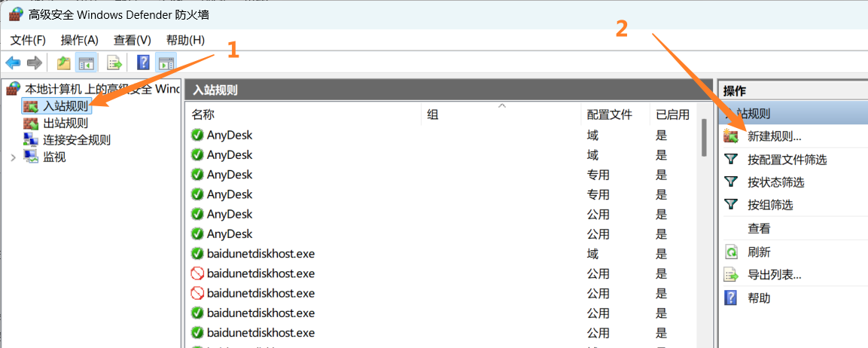The width and height of the screenshot is (868, 348).
Task: Sort rules by the Name (名称) column header
Action: [x=203, y=114]
